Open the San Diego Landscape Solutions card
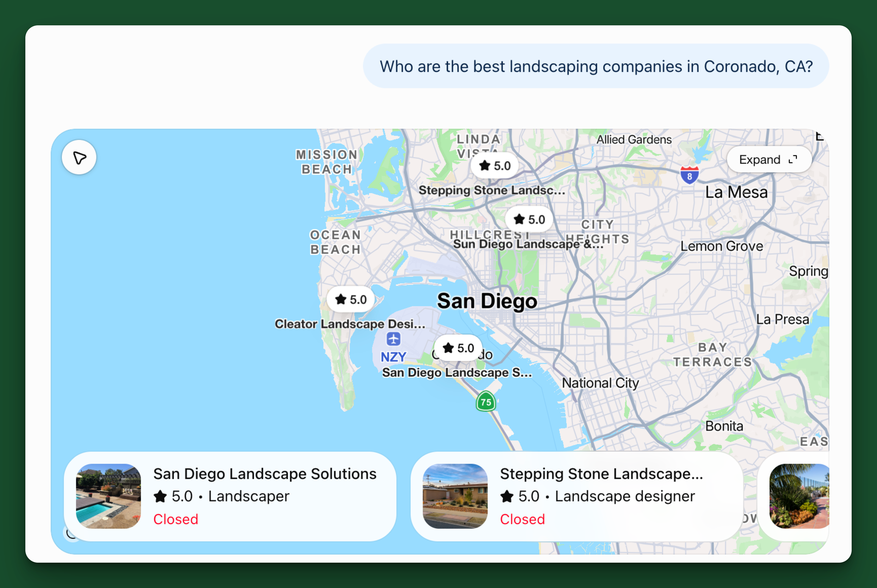The image size is (877, 588). point(230,496)
